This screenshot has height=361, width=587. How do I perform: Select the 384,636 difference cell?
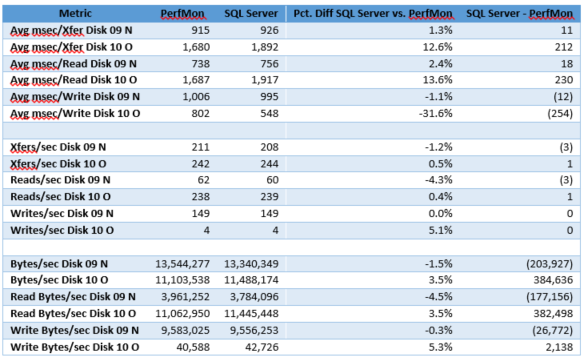click(553, 280)
